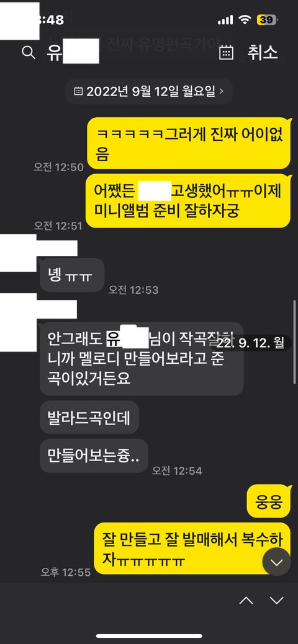Tap the battery status indicator
The height and width of the screenshot is (644, 298).
pos(268,19)
